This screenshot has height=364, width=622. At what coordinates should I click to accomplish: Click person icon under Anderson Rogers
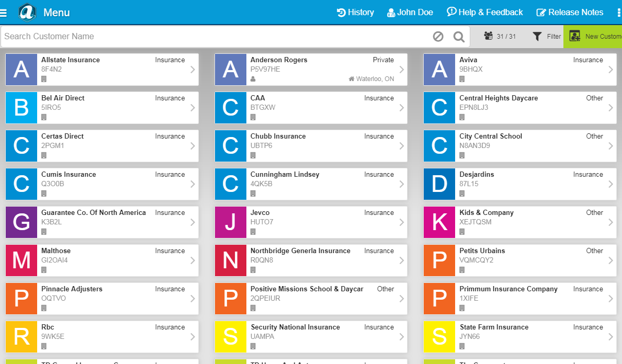click(253, 79)
